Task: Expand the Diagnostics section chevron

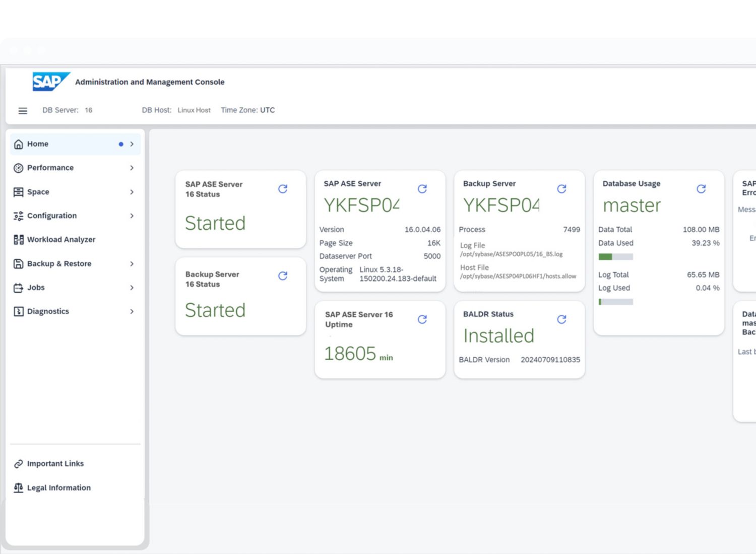Action: (x=132, y=312)
